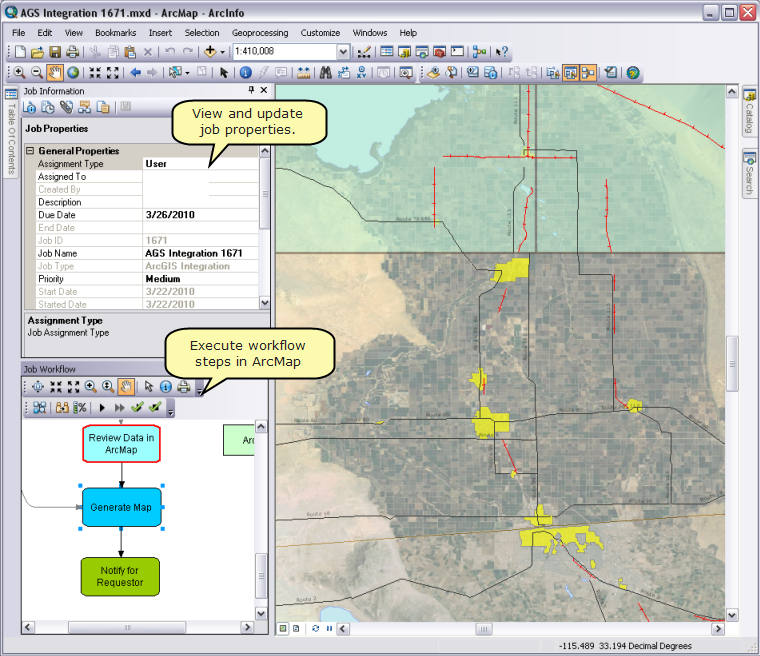Open the Find binoculars tool
The height and width of the screenshot is (656, 760).
(326, 73)
